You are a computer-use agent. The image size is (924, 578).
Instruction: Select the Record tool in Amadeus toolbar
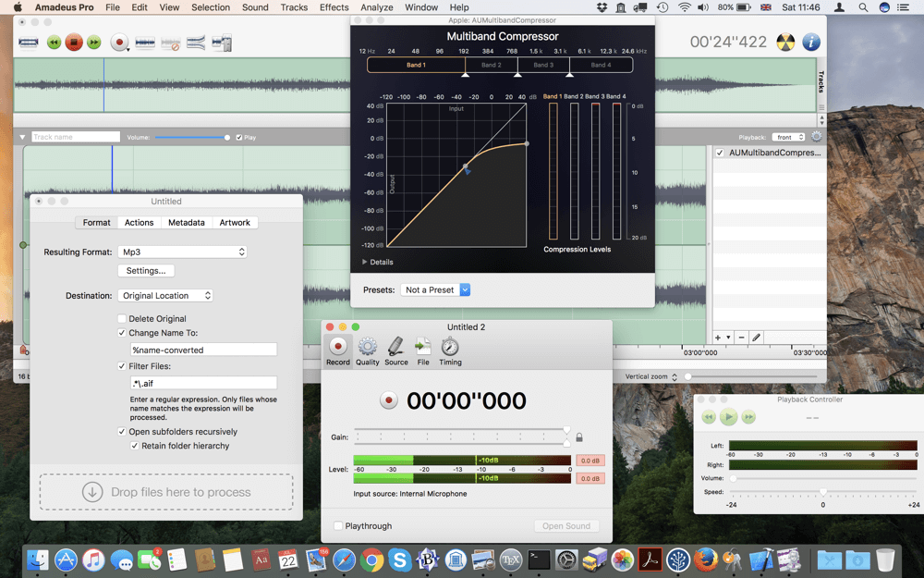118,43
